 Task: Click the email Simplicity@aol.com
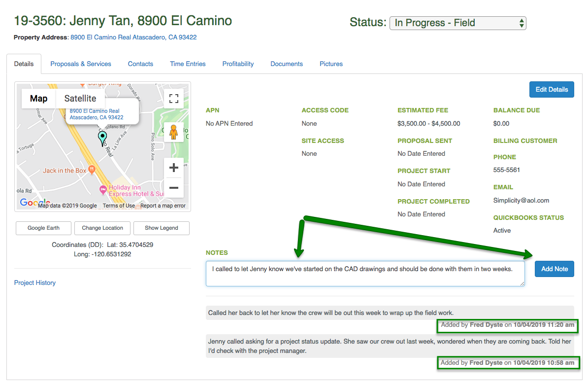521,201
